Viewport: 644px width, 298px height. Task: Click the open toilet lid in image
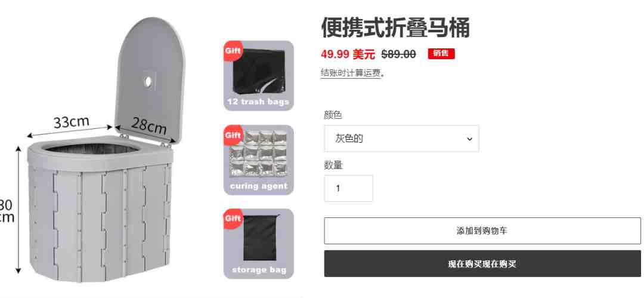click(149, 78)
